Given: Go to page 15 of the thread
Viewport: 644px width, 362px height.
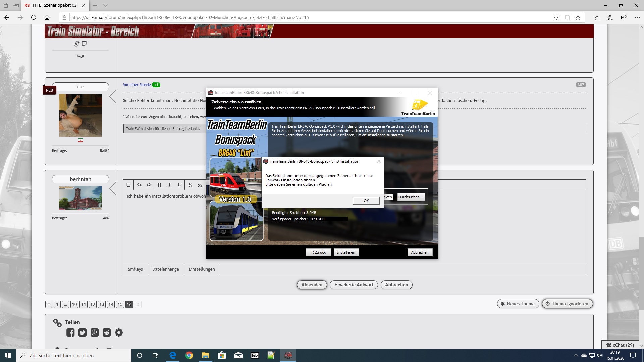Looking at the screenshot, I should [x=120, y=304].
